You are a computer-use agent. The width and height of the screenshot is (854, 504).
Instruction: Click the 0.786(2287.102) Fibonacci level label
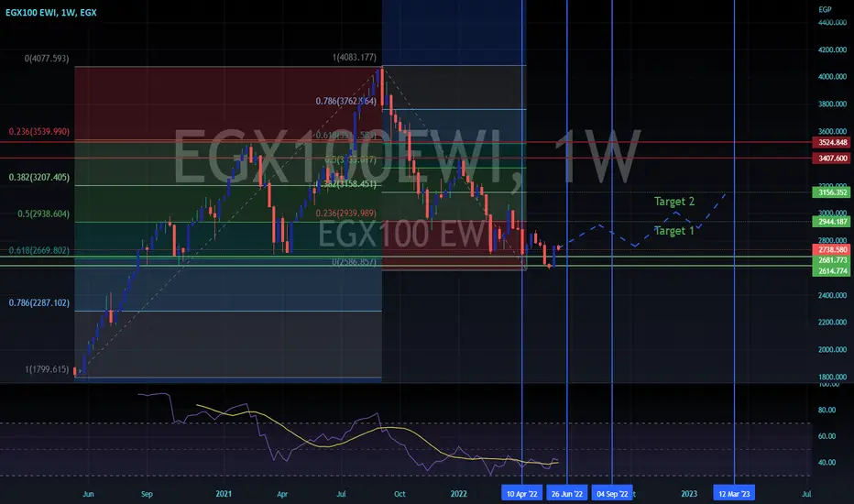[39, 303]
